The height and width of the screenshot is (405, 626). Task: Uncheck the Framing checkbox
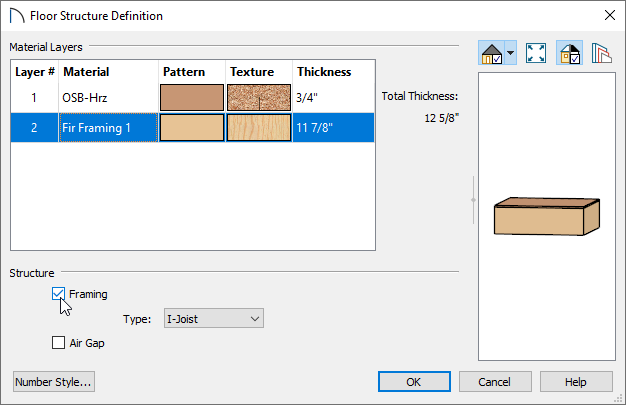(x=58, y=294)
